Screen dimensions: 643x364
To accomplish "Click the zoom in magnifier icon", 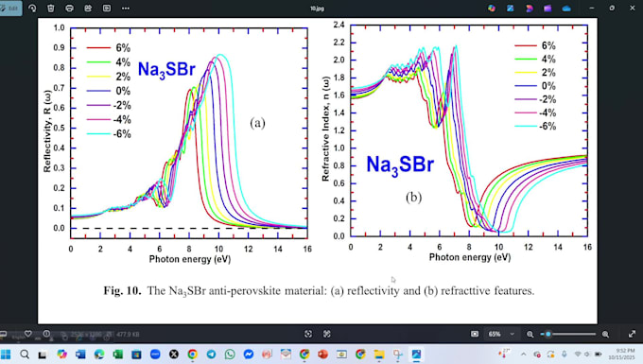I will pos(605,335).
